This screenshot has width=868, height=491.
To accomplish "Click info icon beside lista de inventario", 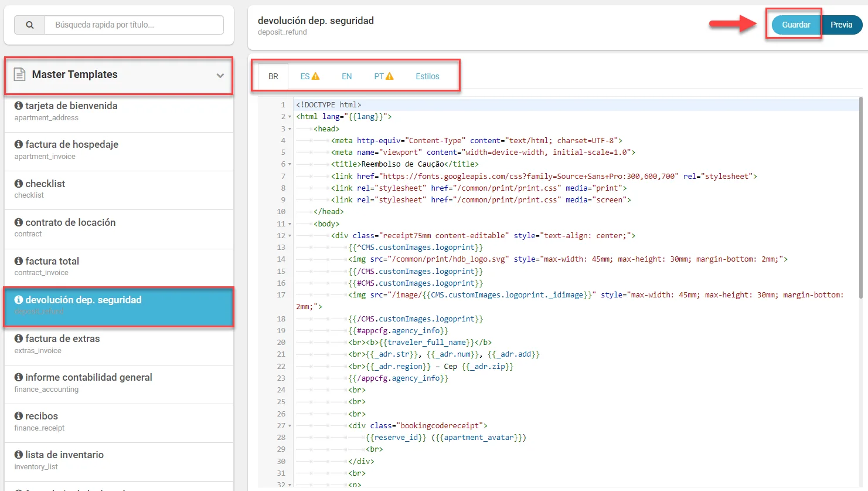I will click(x=19, y=455).
